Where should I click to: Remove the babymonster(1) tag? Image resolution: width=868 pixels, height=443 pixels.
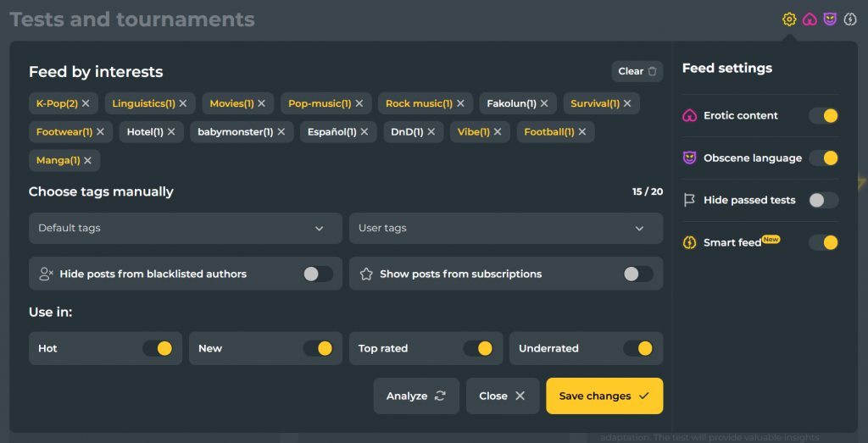point(281,132)
